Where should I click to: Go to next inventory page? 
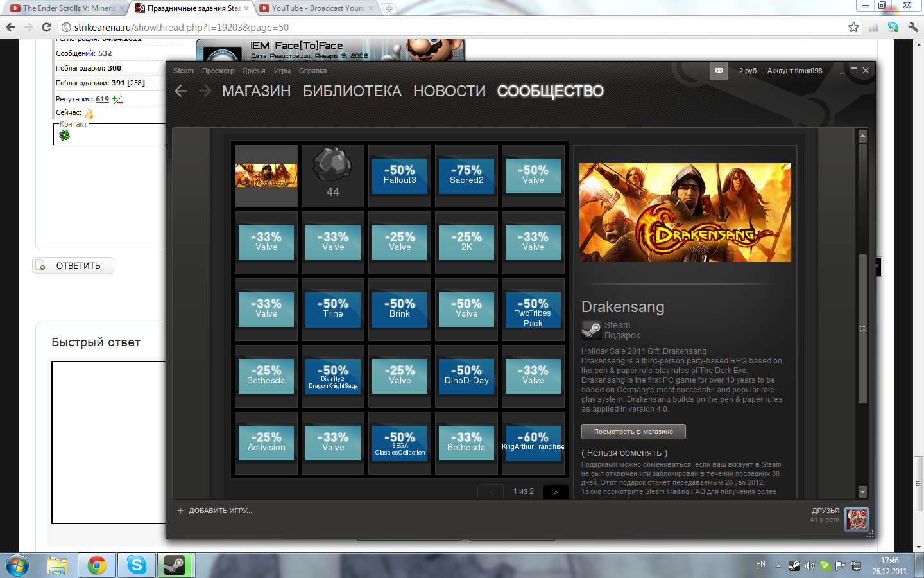point(556,492)
